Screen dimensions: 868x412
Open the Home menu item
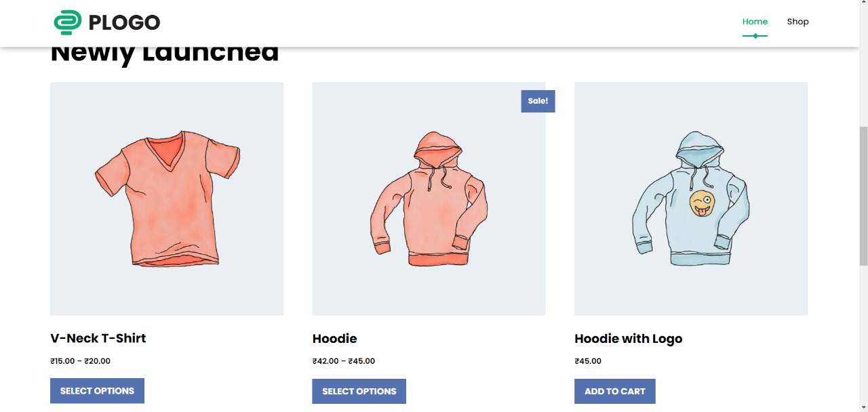(755, 22)
